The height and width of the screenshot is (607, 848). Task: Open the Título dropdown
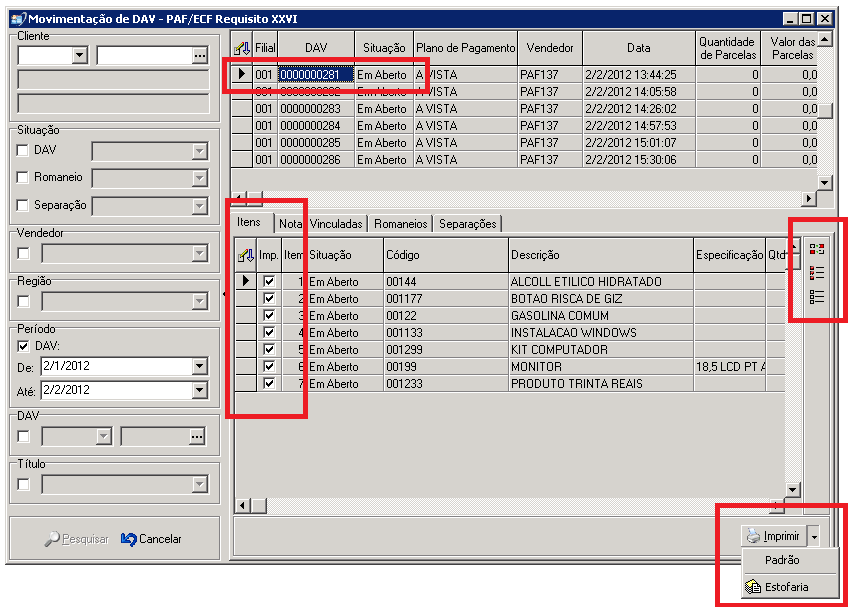(200, 484)
